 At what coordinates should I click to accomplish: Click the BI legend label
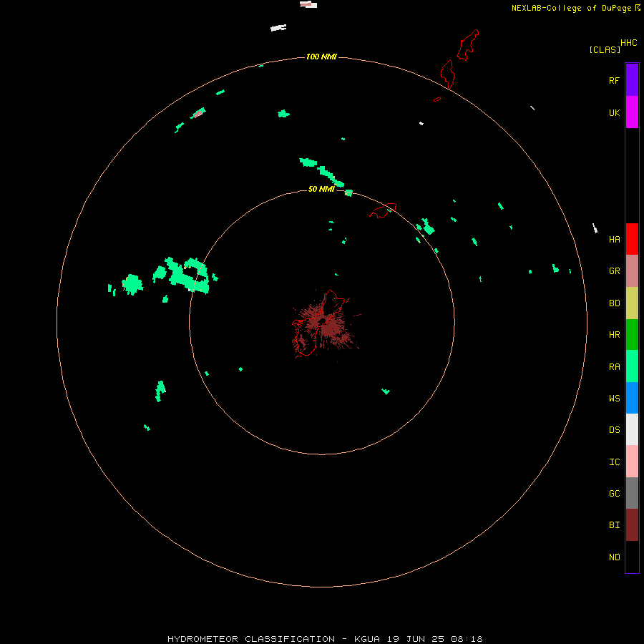pos(614,525)
